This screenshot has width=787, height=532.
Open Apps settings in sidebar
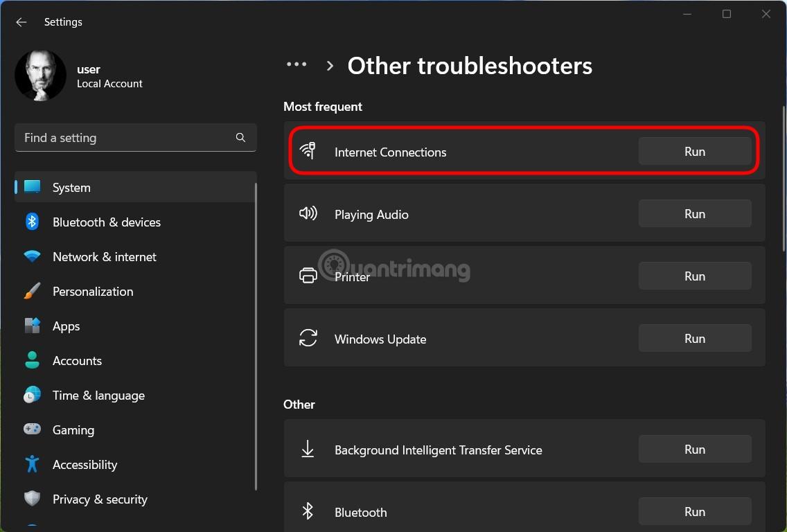click(x=136, y=326)
